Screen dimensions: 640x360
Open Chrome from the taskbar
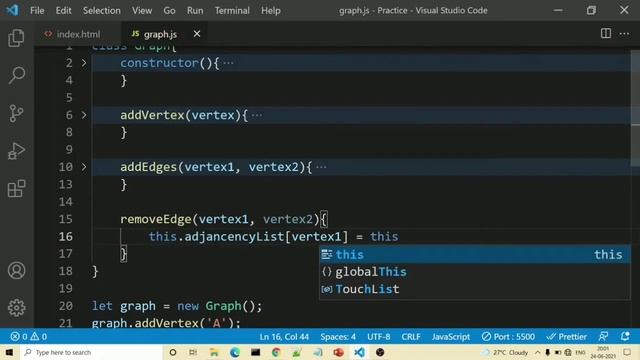click(276, 352)
